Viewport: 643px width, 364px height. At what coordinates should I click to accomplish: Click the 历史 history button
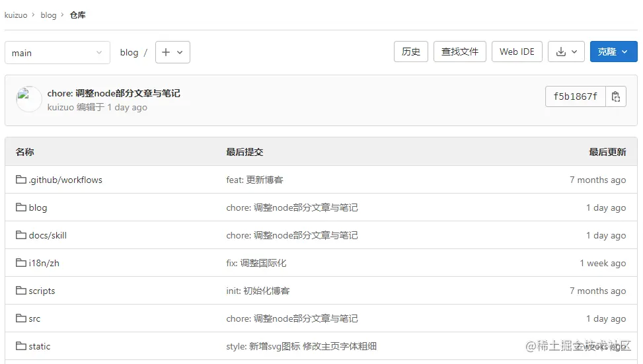click(411, 52)
